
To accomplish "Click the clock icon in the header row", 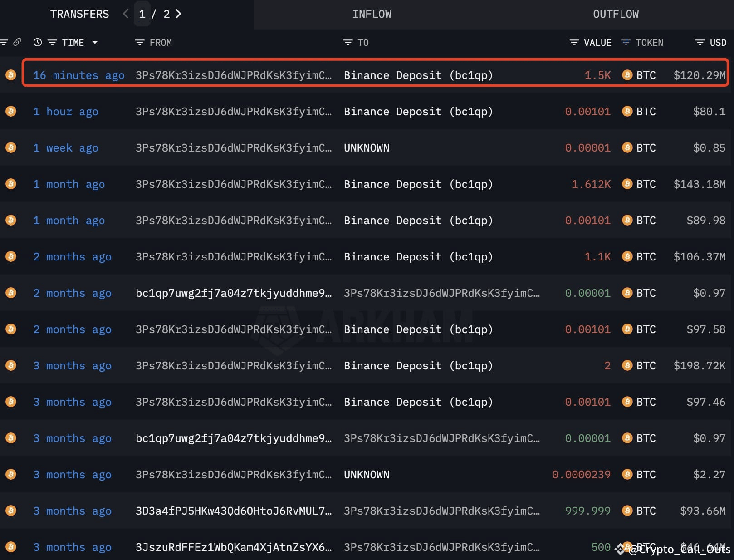I will click(38, 42).
